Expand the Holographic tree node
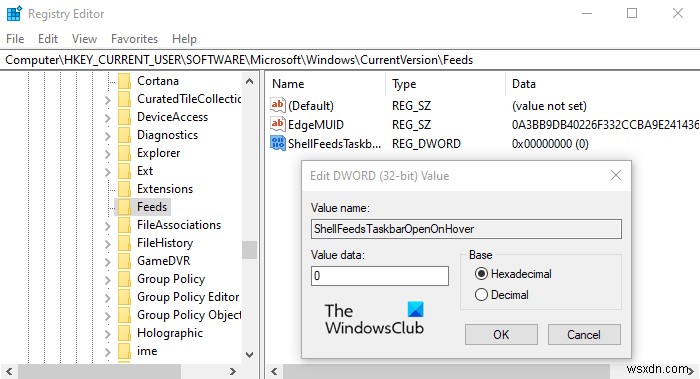Image resolution: width=700 pixels, height=379 pixels. click(x=108, y=334)
